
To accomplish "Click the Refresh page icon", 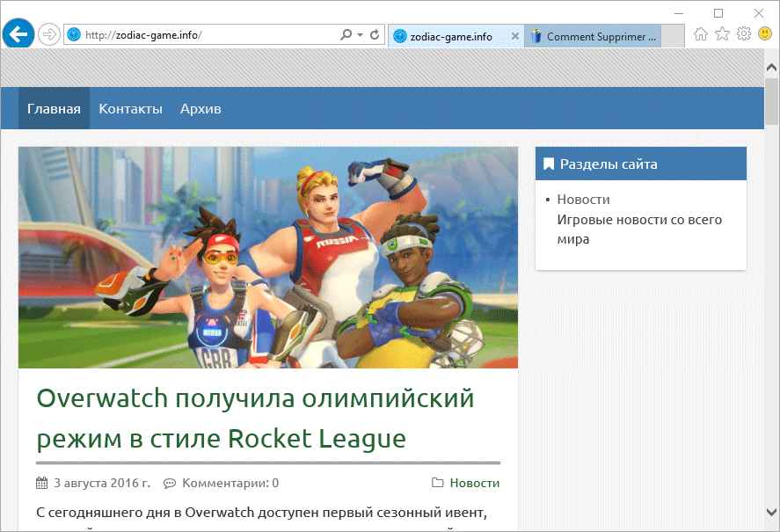I will (x=375, y=34).
